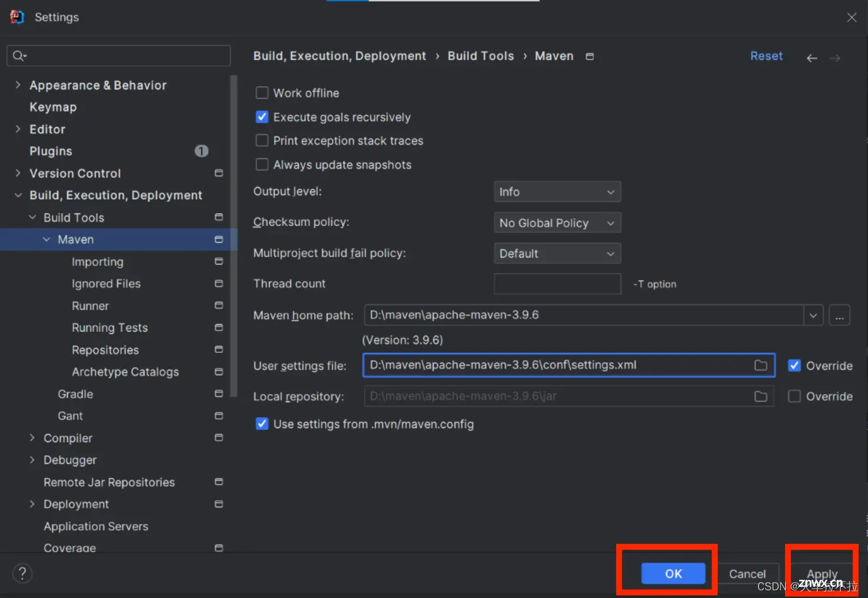868x598 pixels.
Task: Click the Thread count input field
Action: click(x=557, y=284)
